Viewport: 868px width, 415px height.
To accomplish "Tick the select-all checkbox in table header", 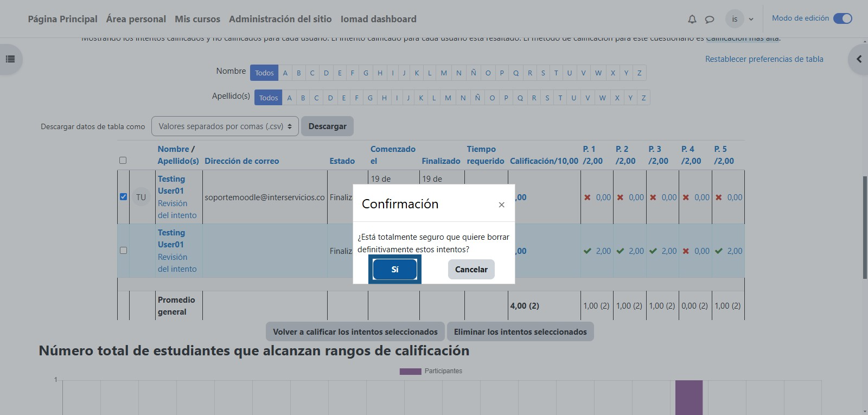I will tap(123, 161).
